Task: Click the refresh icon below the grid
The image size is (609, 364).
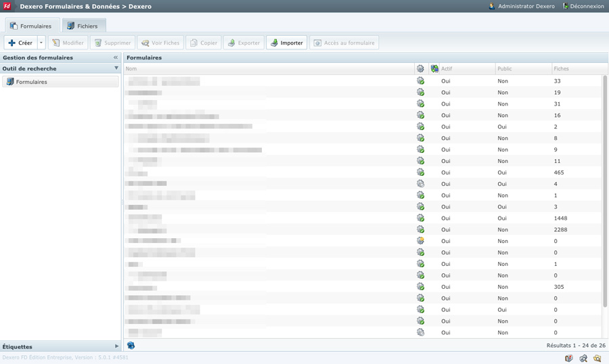Action: pos(131,346)
